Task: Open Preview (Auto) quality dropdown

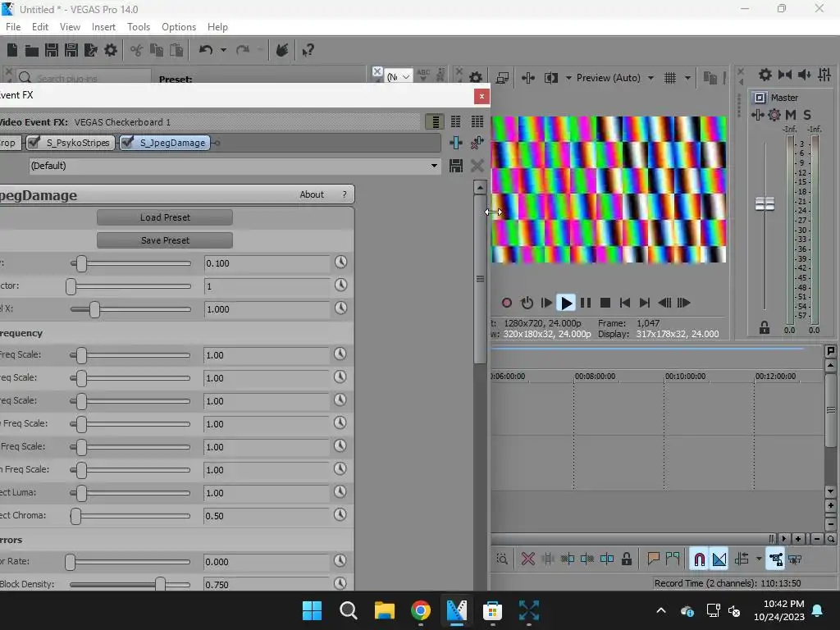Action: pyautogui.click(x=651, y=78)
